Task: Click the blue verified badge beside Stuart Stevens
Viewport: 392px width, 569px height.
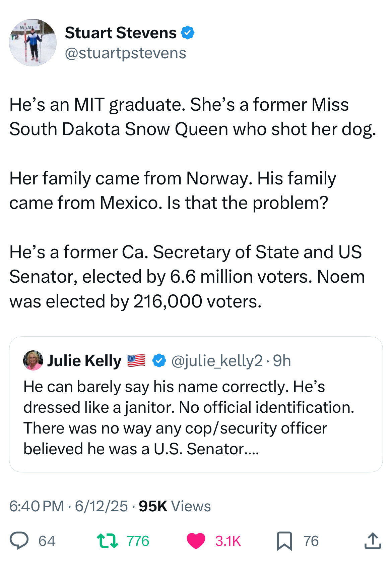Action: (188, 33)
